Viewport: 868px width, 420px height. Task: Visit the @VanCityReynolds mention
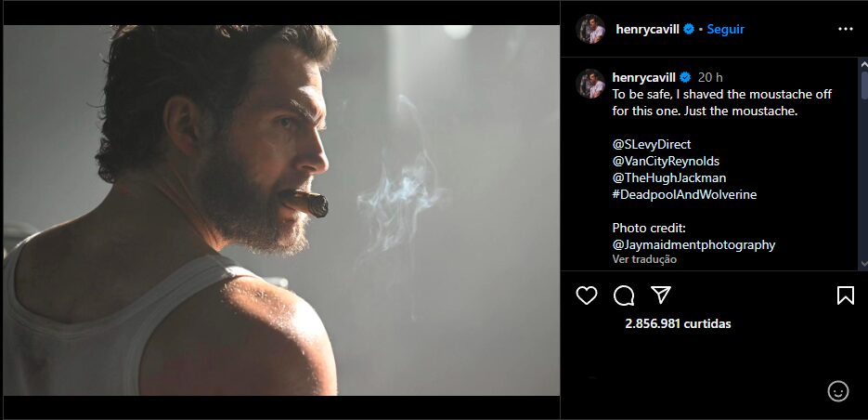coord(666,161)
